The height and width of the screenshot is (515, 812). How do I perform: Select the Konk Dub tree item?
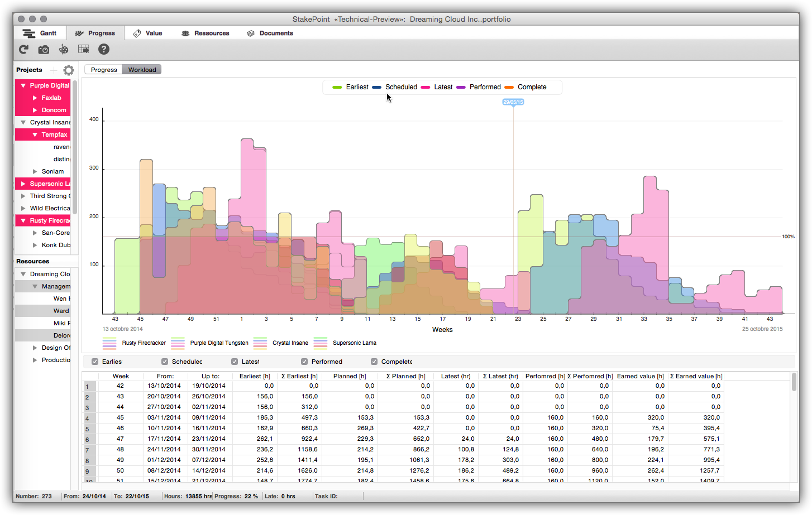(43, 245)
